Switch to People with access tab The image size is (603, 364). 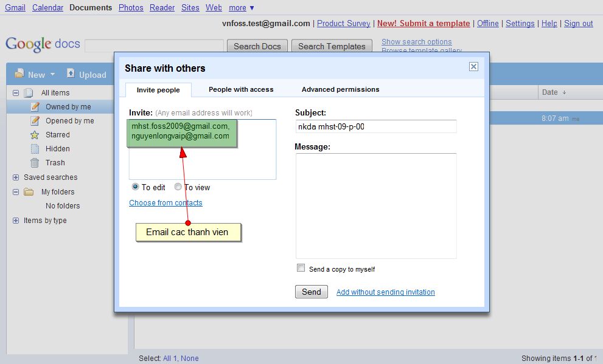(x=241, y=89)
